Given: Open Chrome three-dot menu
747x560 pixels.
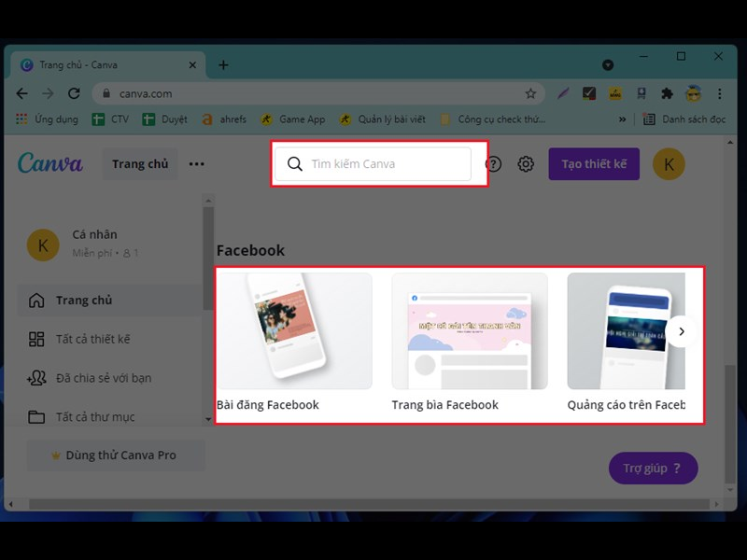Looking at the screenshot, I should (719, 93).
